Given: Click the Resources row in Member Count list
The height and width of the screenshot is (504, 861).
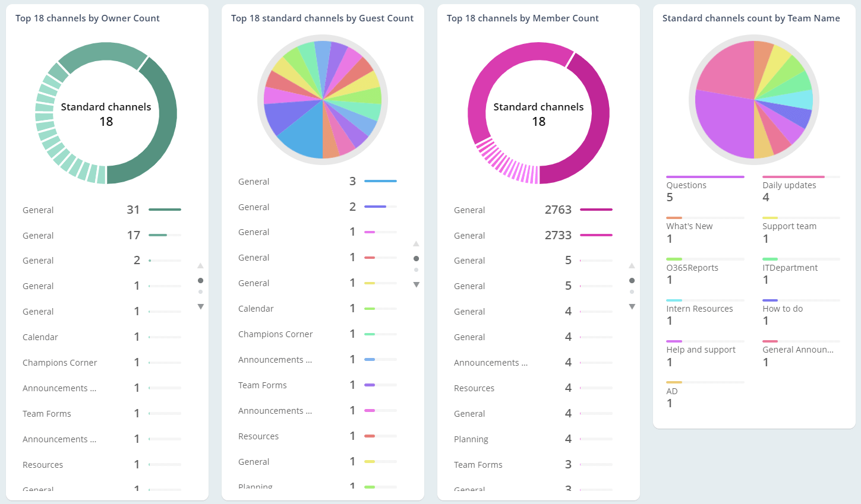Looking at the screenshot, I should pyautogui.click(x=474, y=388).
